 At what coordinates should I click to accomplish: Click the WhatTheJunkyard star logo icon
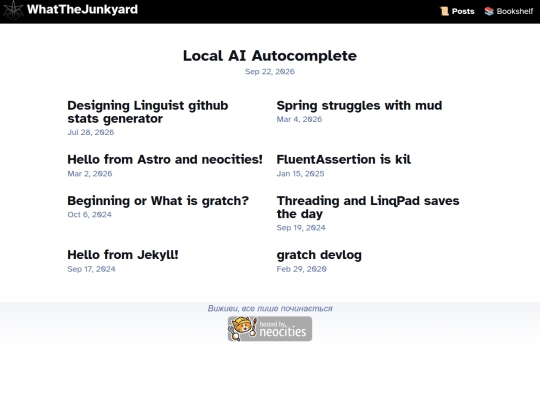click(x=13, y=10)
